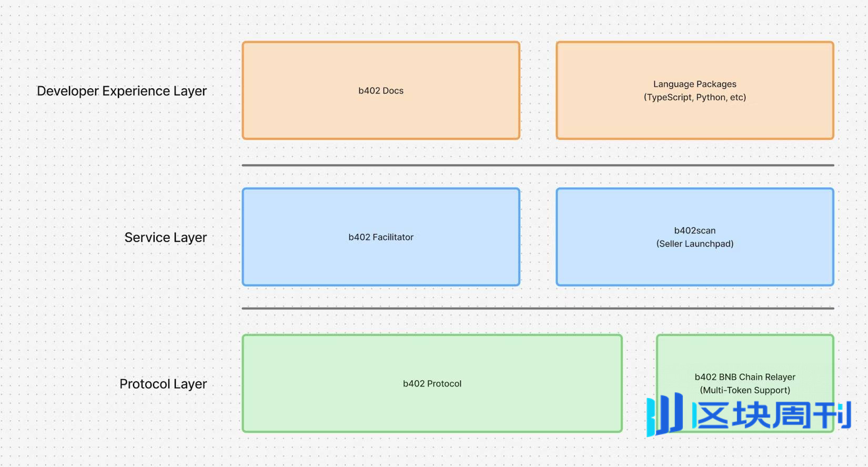Click the 区块周刊 watermark text

[772, 415]
